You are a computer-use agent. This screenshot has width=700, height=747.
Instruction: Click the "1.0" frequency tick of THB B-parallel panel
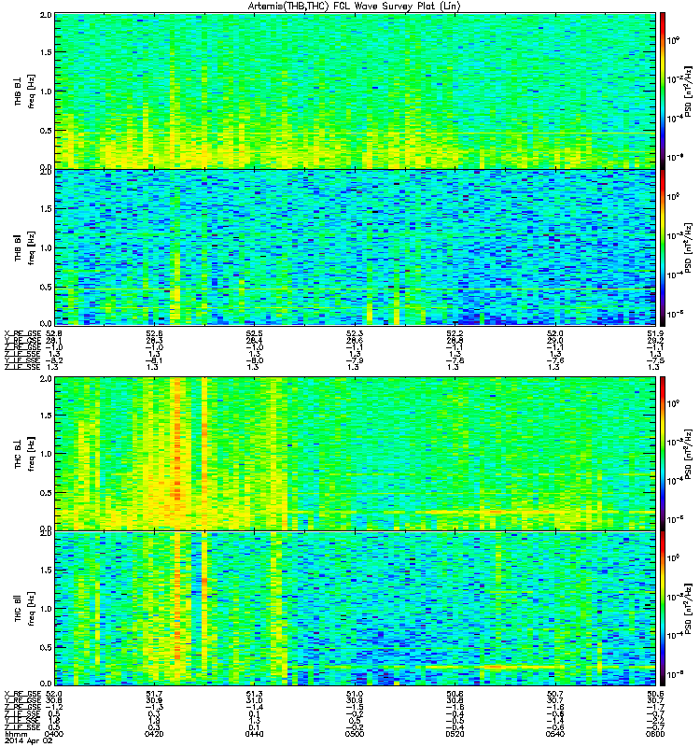[x=46, y=247]
